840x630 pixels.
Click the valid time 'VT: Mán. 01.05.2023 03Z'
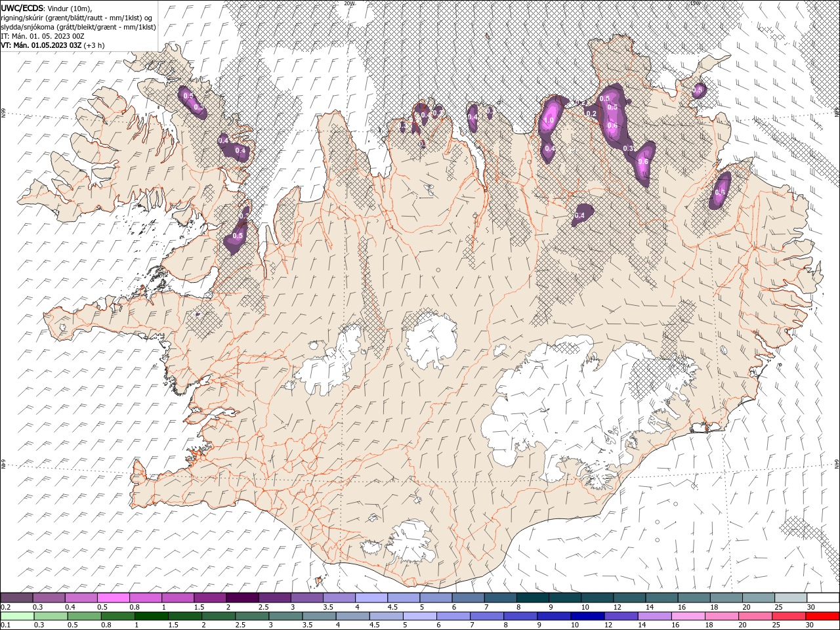(41, 45)
